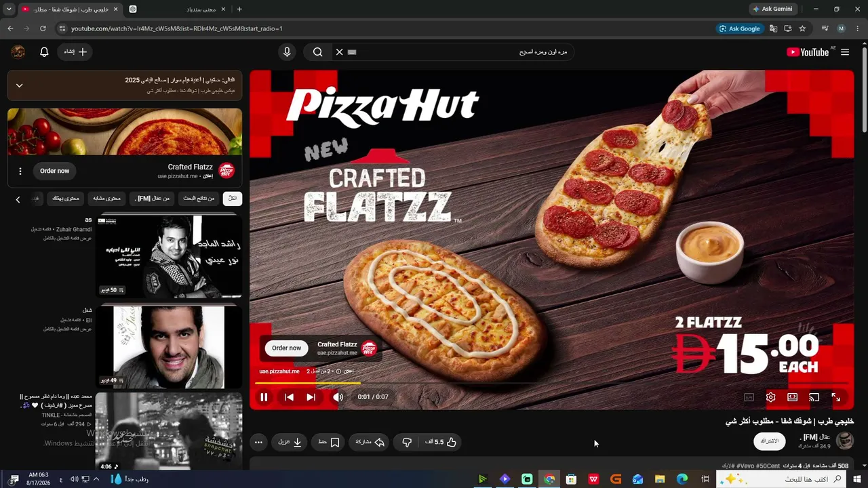Screen dimensions: 868x488
Task: Clear the YouTube search box text
Action: (339, 52)
